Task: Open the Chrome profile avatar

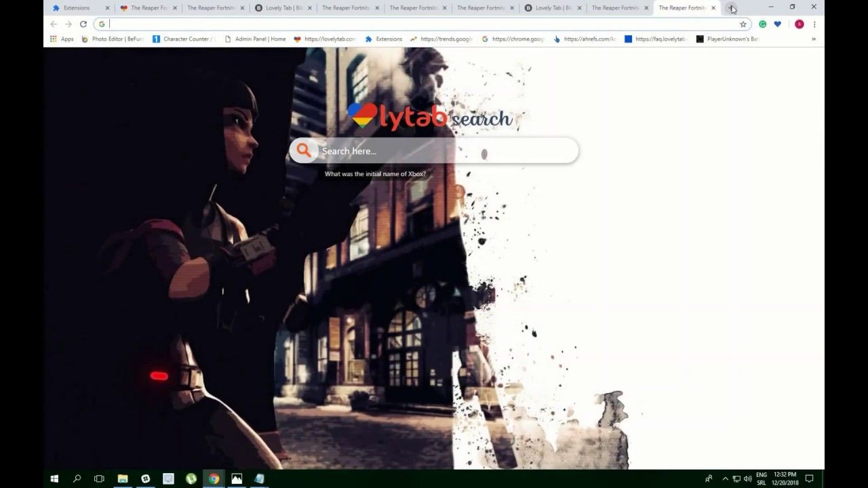Action: click(x=800, y=24)
